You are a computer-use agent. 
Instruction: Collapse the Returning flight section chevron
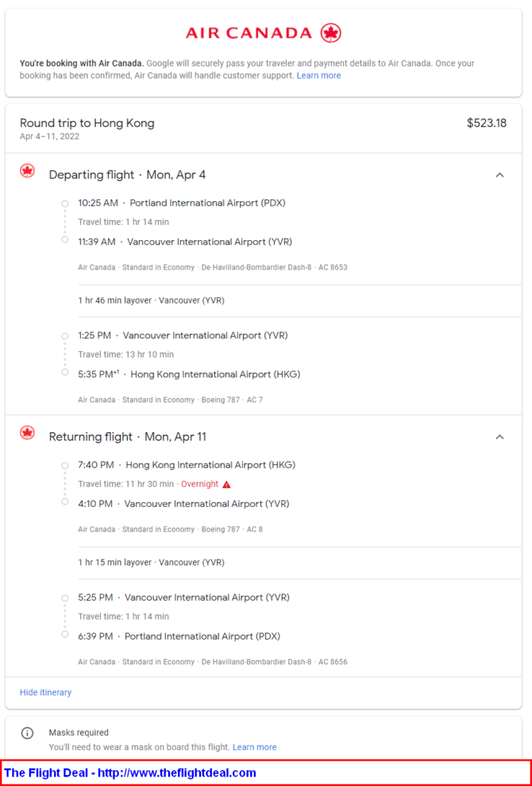[x=499, y=437]
